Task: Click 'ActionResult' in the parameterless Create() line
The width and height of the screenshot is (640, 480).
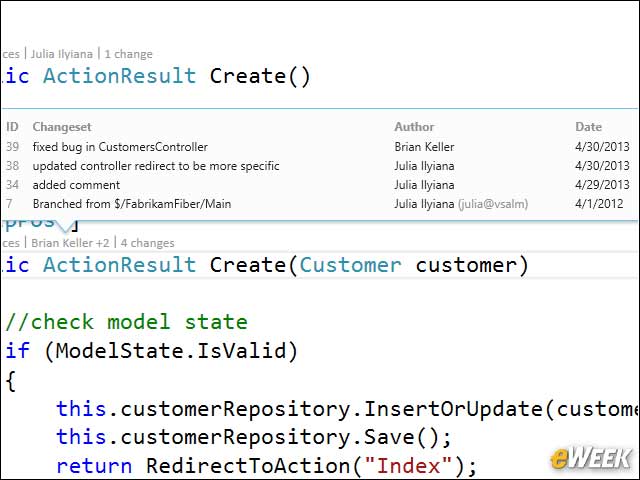Action: coord(119,76)
